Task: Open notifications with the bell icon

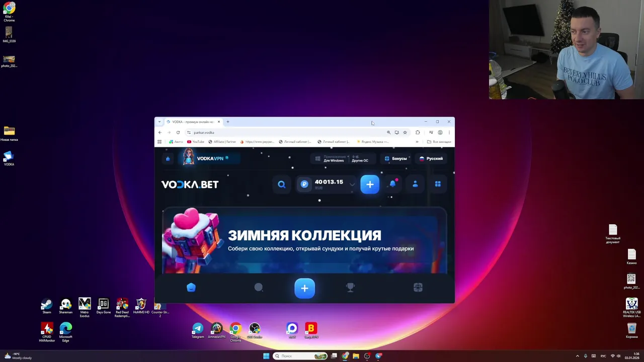Action: 392,184
